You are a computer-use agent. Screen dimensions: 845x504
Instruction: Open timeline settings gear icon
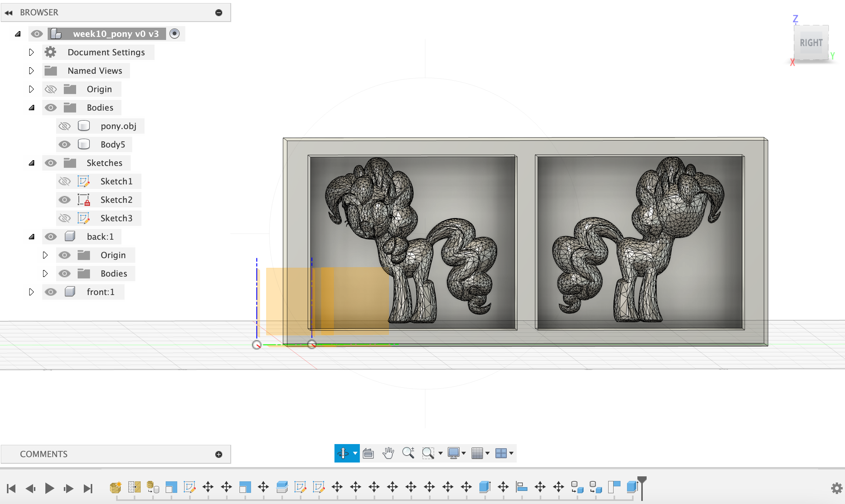pos(837,488)
